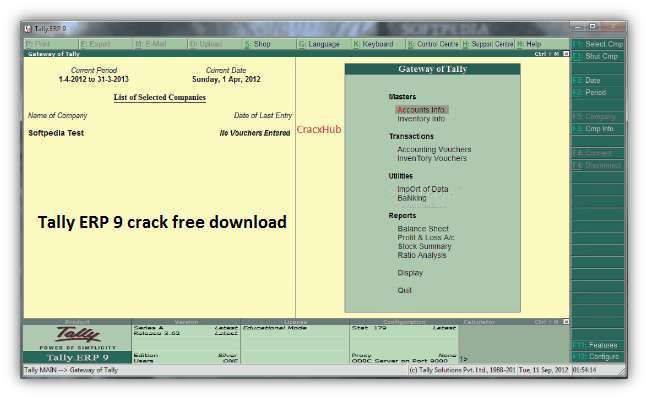The image size is (648, 399).
Task: Open Accounting Vouchers
Action: (434, 149)
